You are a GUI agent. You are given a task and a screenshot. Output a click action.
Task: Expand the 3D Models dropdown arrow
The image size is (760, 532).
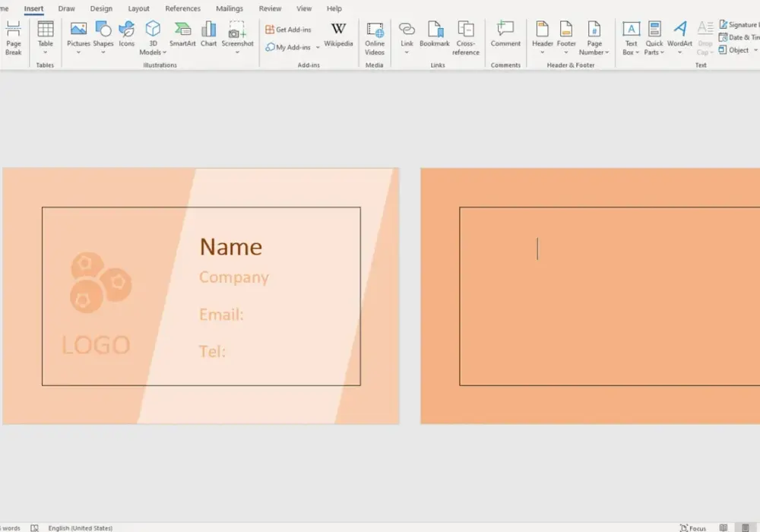coord(164,52)
